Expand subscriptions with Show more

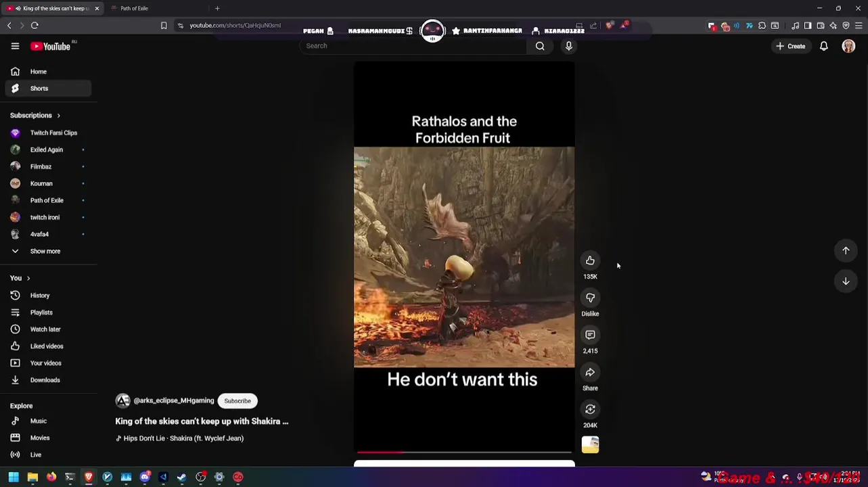[x=48, y=252]
